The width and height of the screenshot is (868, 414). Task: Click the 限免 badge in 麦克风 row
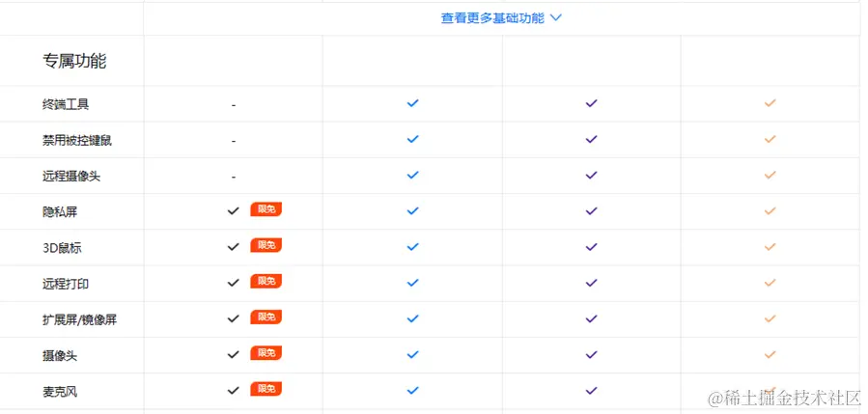(266, 389)
